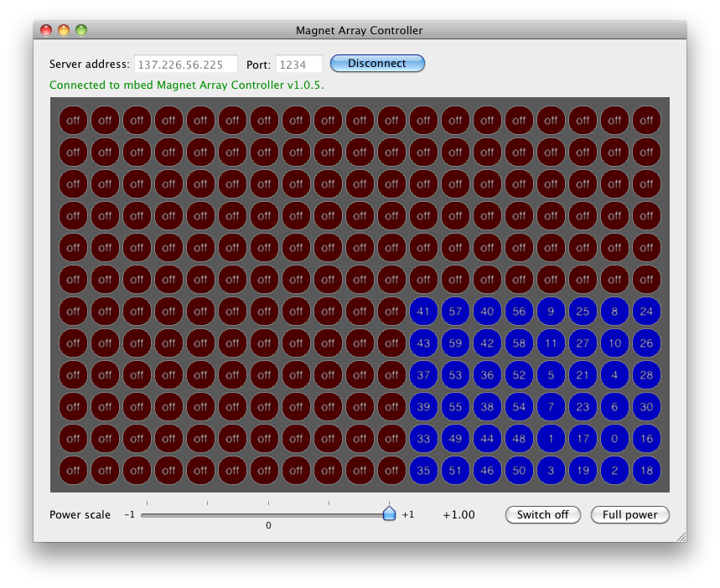The width and height of the screenshot is (720, 588).
Task: Click magnet circle 7
Action: [551, 407]
